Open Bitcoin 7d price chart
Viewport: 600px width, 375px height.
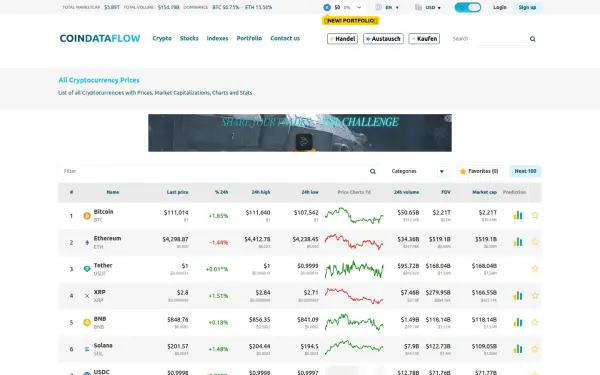pyautogui.click(x=354, y=215)
